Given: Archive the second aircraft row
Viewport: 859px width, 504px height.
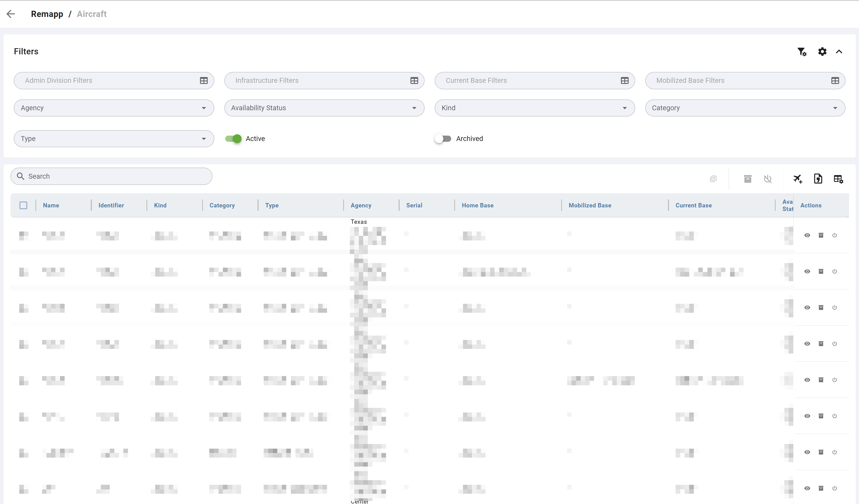Looking at the screenshot, I should point(821,271).
